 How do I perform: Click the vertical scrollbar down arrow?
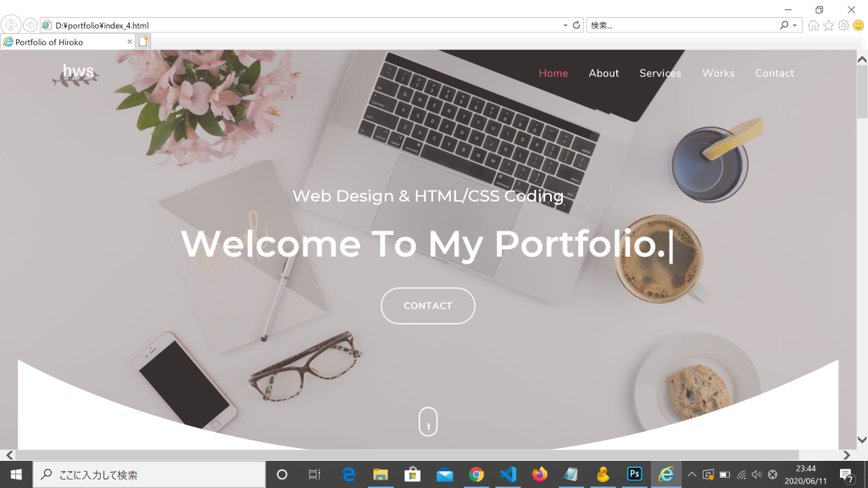coord(862,440)
